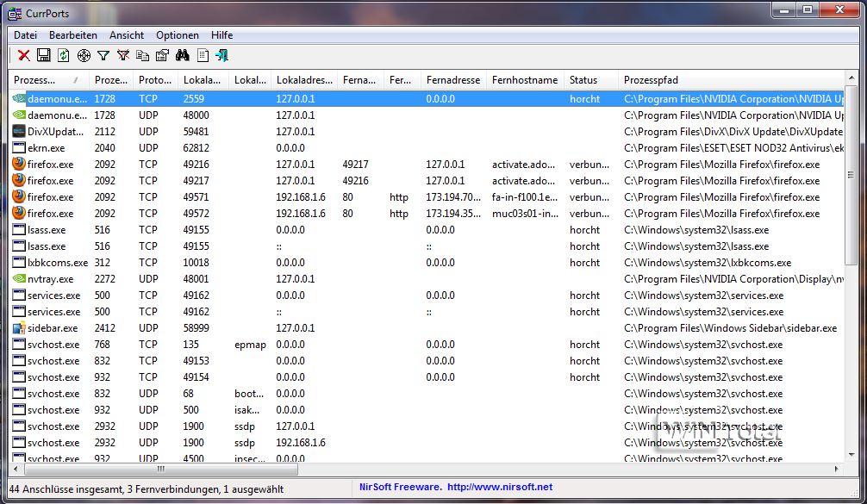Click the funnel filter toolbar icon
Viewport: 867px width, 504px height.
(x=103, y=56)
